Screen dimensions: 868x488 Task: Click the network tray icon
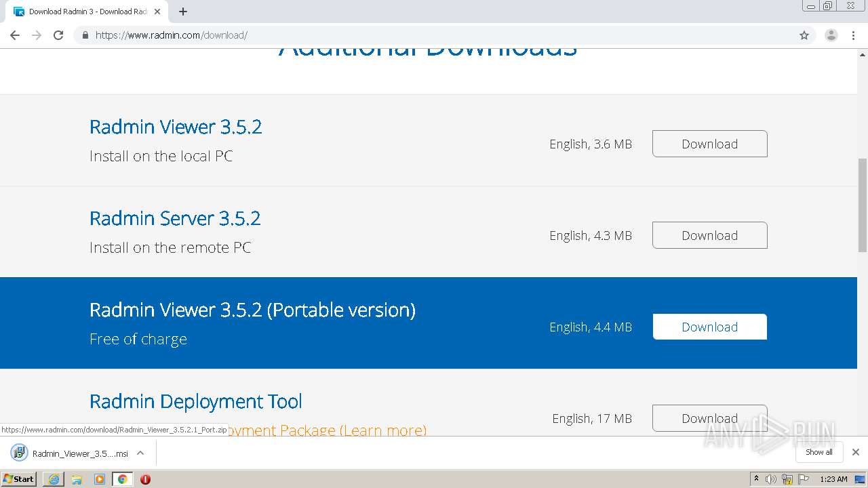tap(787, 479)
